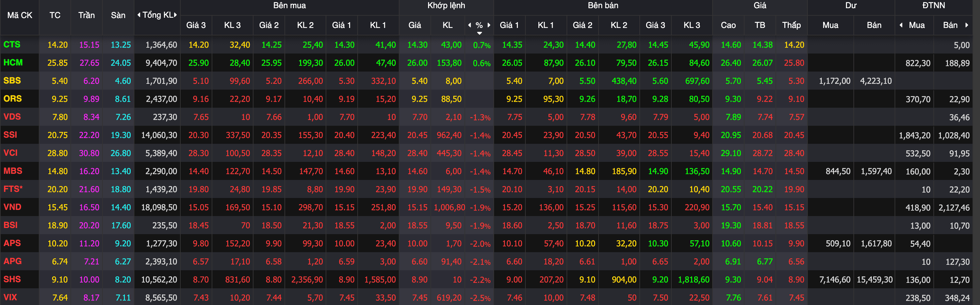Click the Sàn column header
The height and width of the screenshot is (305, 980).
tap(118, 15)
